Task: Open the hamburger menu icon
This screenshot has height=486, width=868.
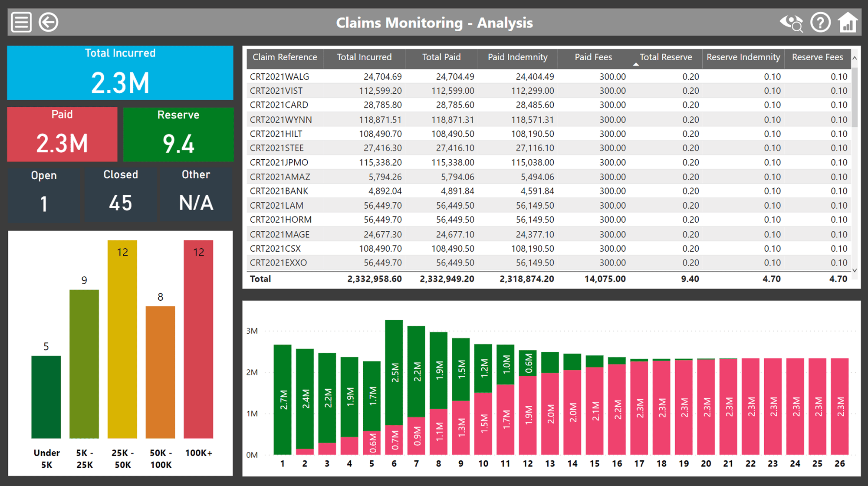Action: (x=21, y=22)
